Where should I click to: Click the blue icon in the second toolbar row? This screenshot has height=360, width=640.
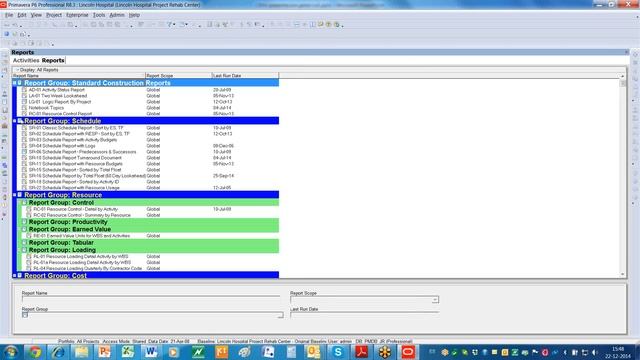pyautogui.click(x=7, y=34)
